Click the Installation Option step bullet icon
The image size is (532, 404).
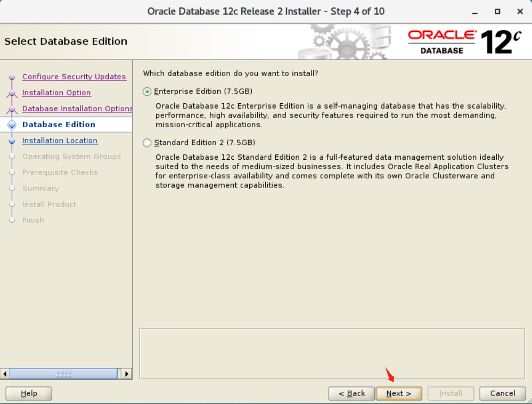12,93
